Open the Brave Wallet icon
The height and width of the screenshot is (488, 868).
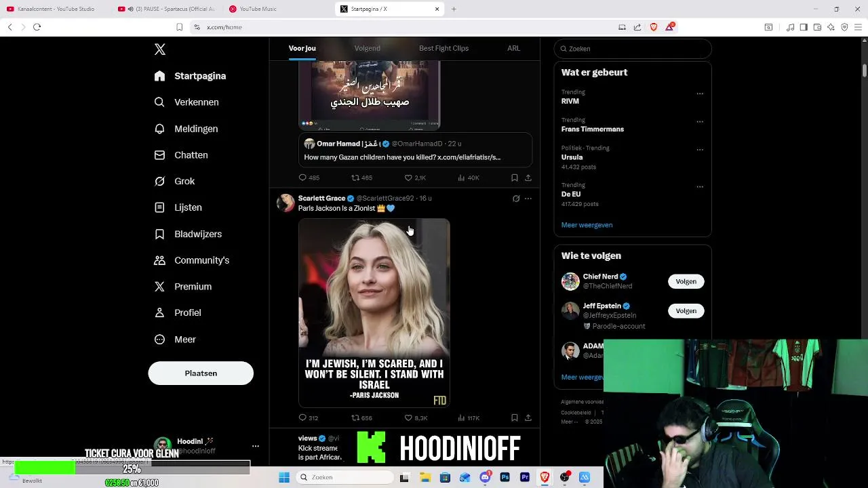point(817,27)
